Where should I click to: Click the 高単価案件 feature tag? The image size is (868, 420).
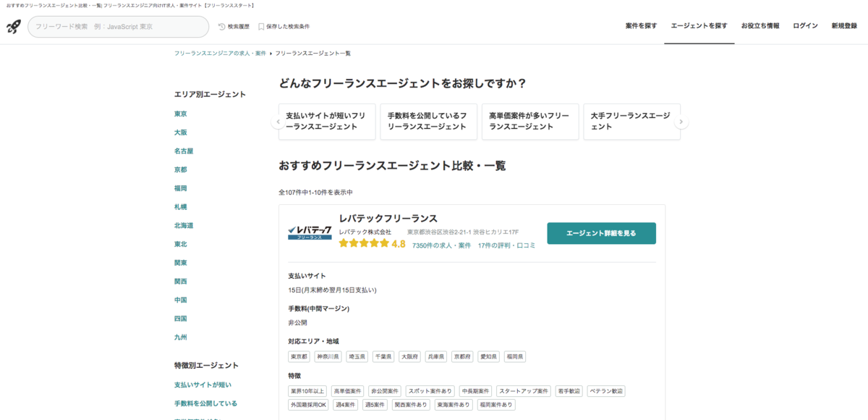348,391
